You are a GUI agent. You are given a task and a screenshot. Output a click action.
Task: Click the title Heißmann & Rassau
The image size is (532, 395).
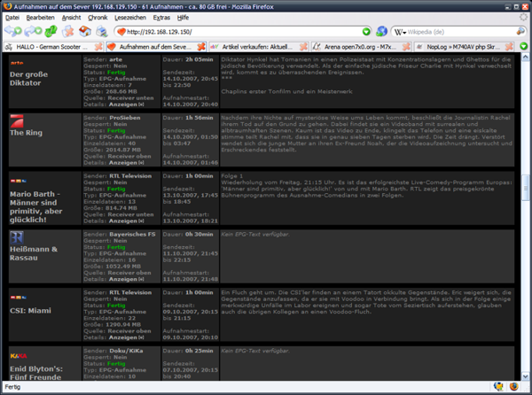point(34,253)
